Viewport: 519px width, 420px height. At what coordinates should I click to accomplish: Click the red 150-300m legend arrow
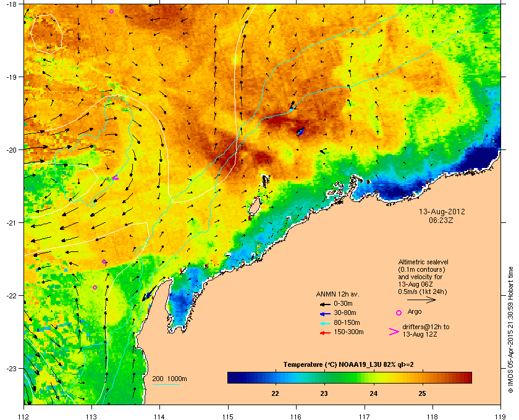tap(325, 333)
